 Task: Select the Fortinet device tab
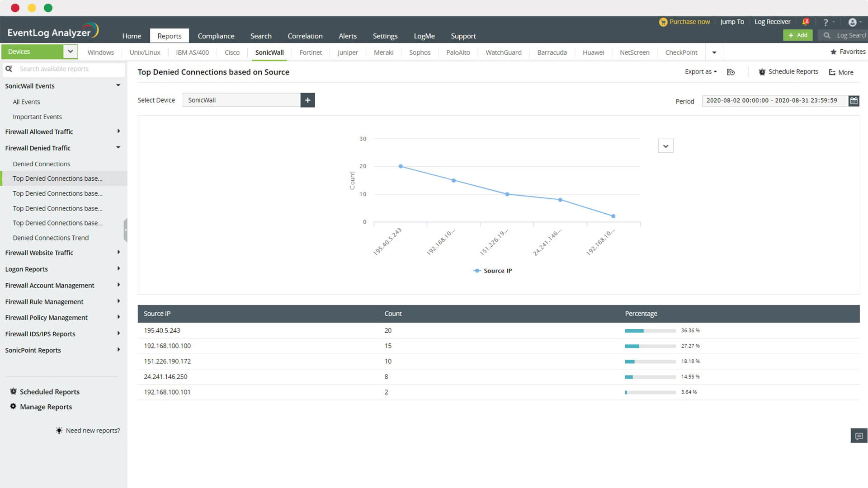pos(311,52)
